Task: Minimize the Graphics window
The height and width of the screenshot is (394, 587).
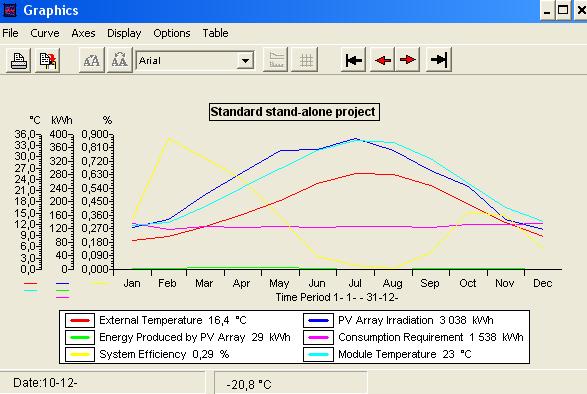Action: tap(547, 11)
